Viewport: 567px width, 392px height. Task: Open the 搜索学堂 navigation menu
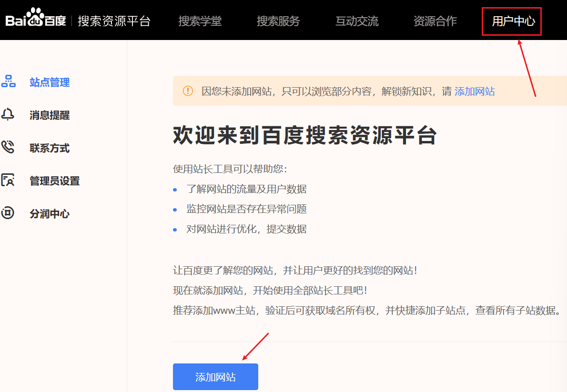pos(200,21)
